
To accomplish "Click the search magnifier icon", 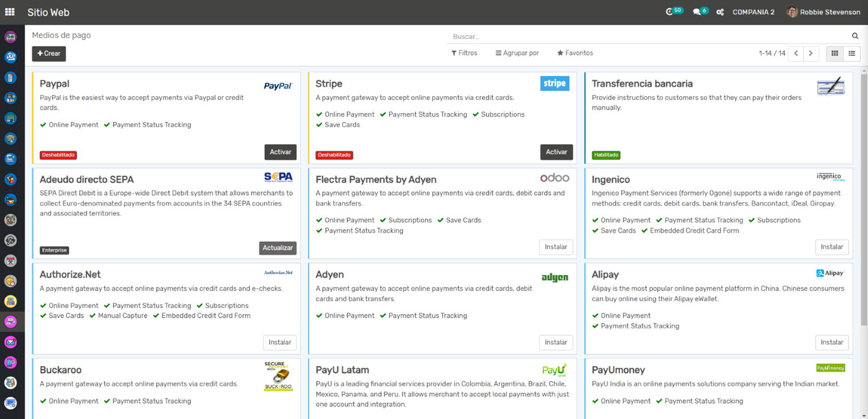I will [855, 36].
